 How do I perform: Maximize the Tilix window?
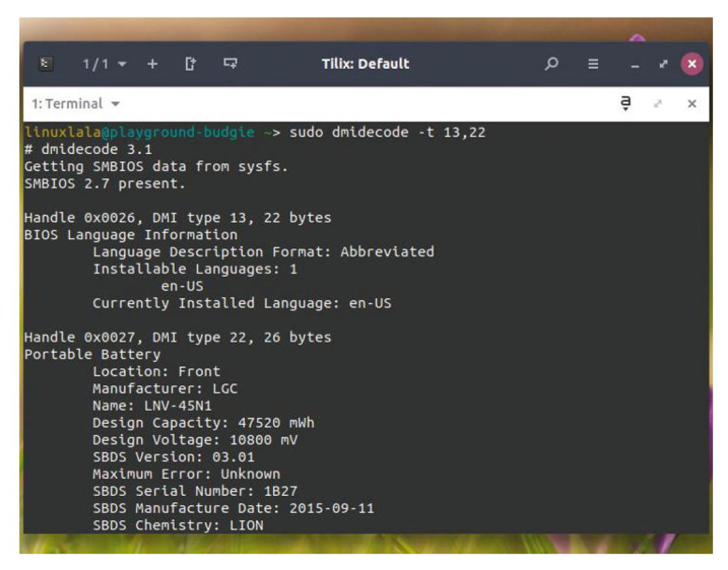click(663, 64)
